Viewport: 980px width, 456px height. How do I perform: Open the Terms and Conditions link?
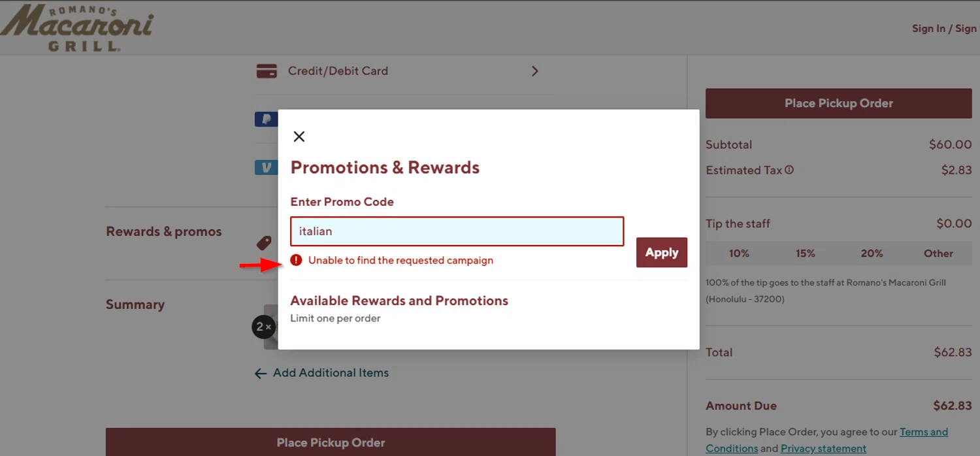click(923, 432)
